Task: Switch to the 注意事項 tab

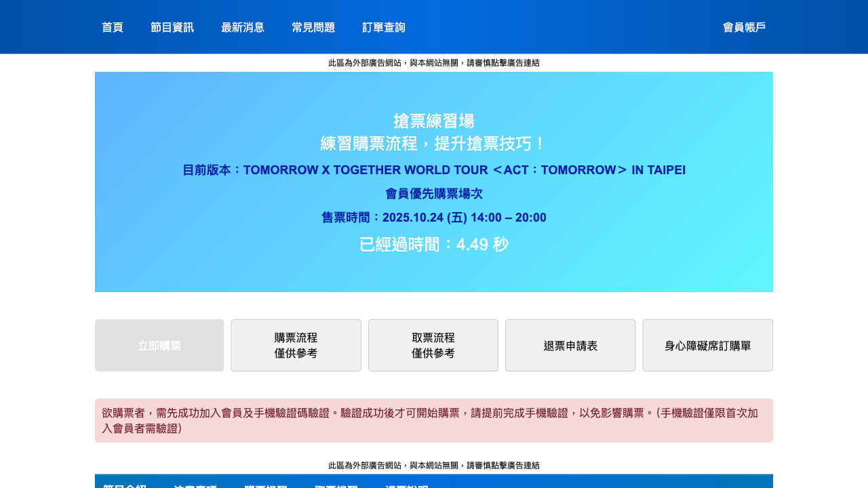Action: [195, 484]
